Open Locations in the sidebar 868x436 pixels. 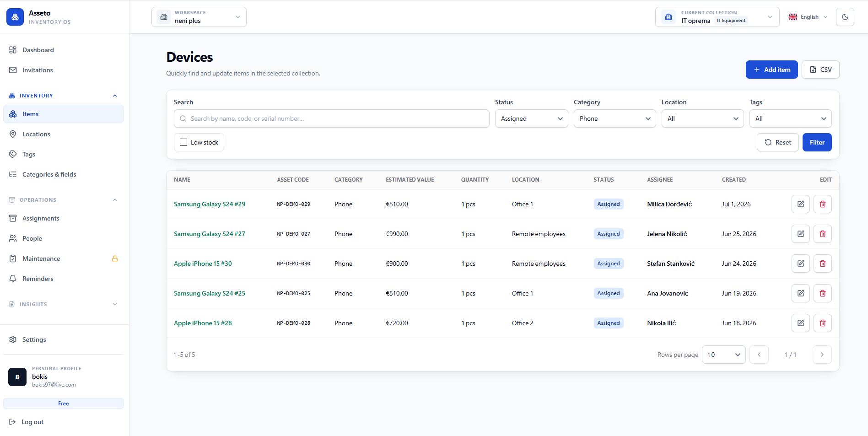[x=63, y=134]
